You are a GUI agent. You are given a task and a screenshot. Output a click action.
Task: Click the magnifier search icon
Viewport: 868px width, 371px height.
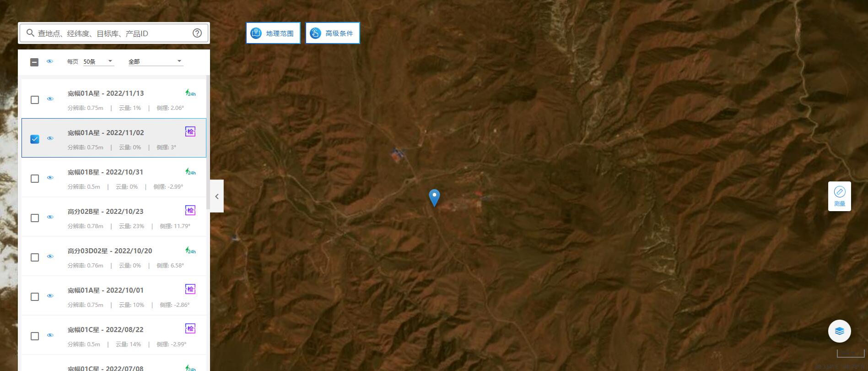click(30, 33)
